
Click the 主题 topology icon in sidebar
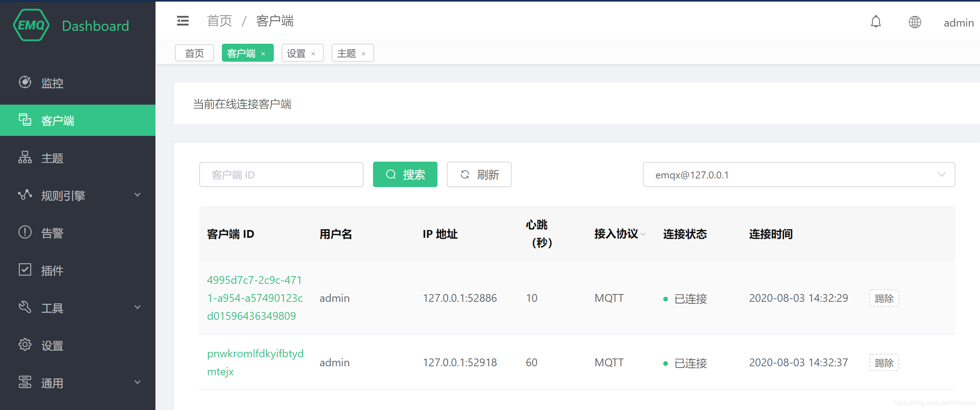tap(25, 157)
